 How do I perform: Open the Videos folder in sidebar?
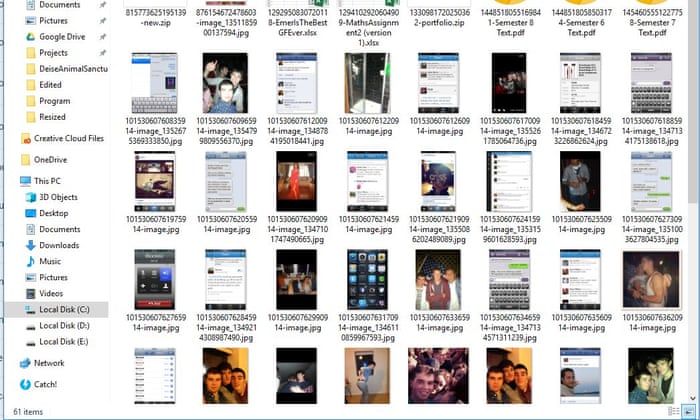pos(51,293)
